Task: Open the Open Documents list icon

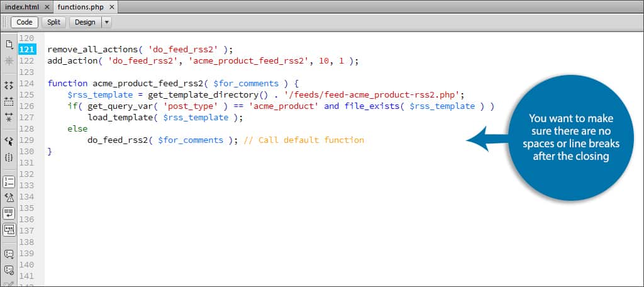Action: pyautogui.click(x=9, y=44)
